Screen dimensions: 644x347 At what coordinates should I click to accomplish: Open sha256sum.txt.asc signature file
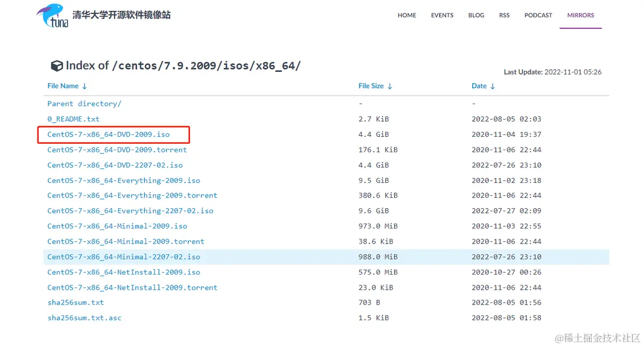(84, 318)
